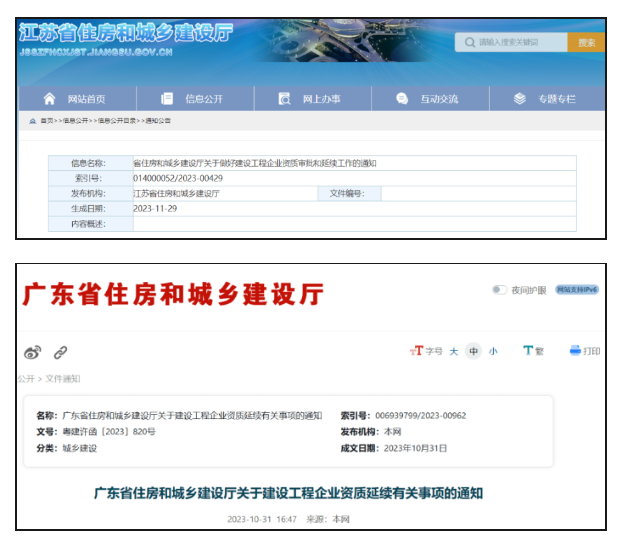Click the 江苏省住房和城乡建设厅 site logo

click(x=126, y=33)
